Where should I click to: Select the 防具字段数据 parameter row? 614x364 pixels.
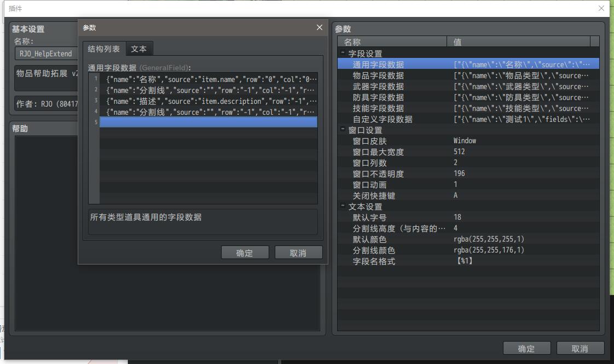click(468, 97)
